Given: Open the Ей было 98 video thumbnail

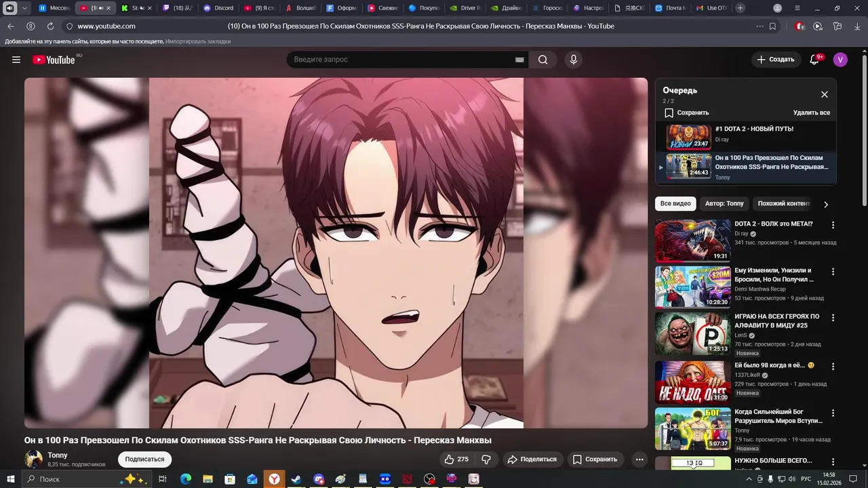Looking at the screenshot, I should 692,382.
